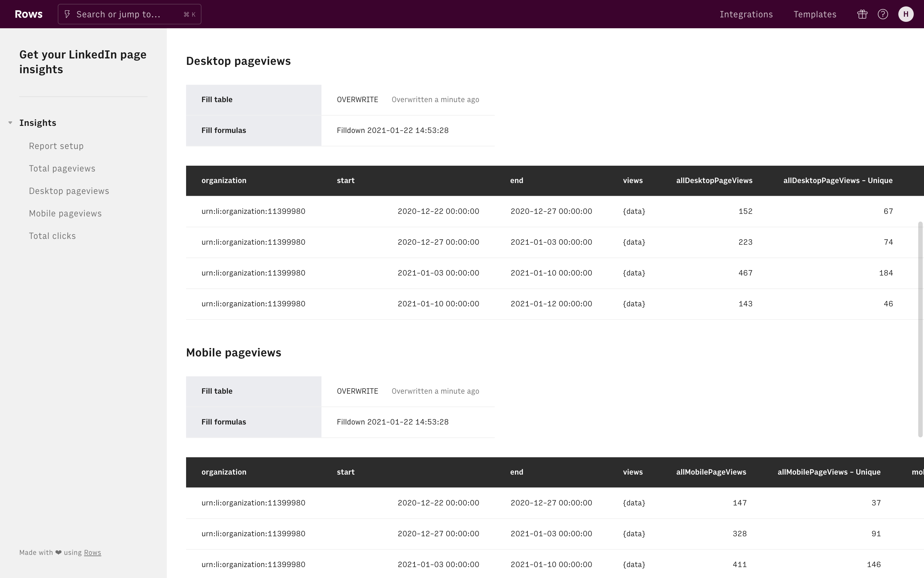The width and height of the screenshot is (924, 578).
Task: Click Get your LinkedIn page insights title
Action: click(x=83, y=62)
